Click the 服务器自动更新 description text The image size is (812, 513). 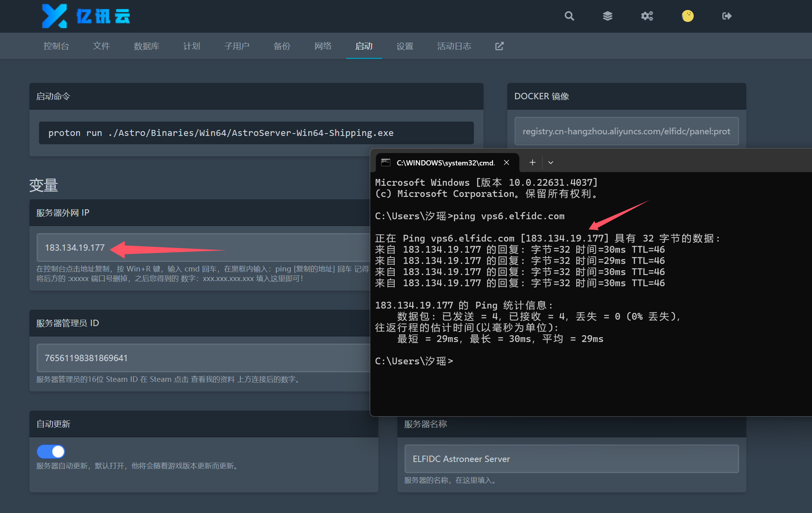coord(138,466)
